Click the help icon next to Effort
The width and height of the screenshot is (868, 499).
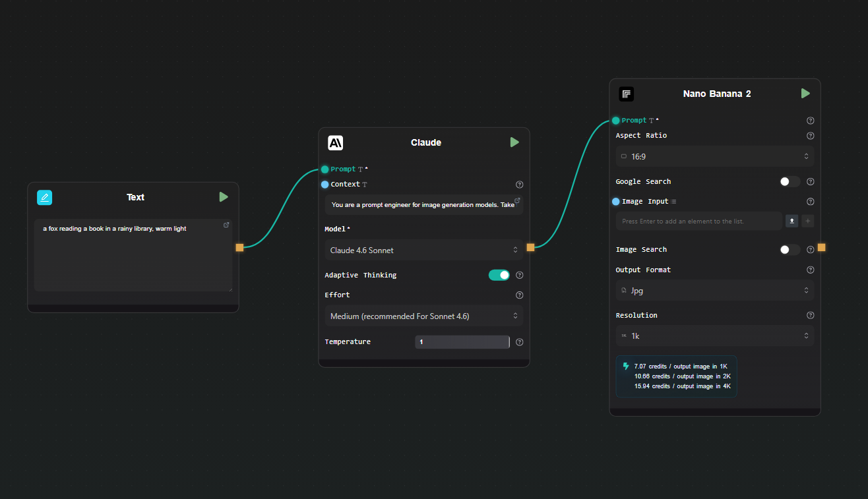point(519,295)
